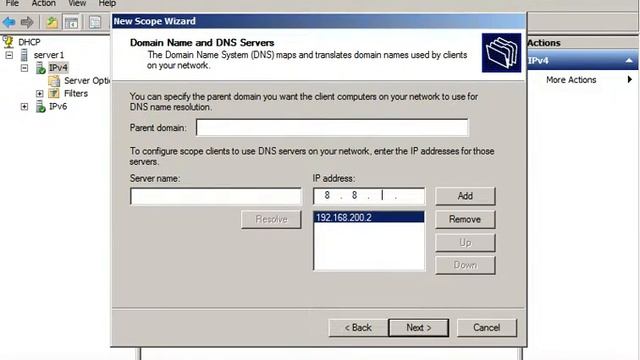Open the Help menu

pyautogui.click(x=107, y=3)
